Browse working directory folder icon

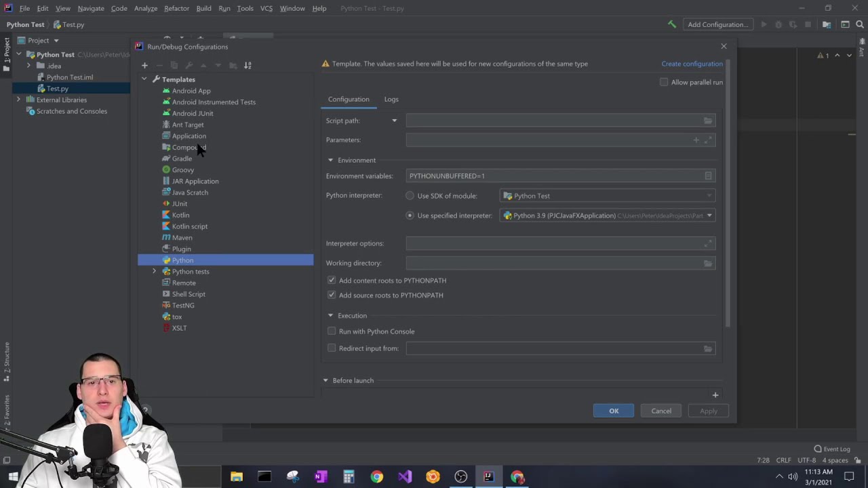(x=708, y=263)
